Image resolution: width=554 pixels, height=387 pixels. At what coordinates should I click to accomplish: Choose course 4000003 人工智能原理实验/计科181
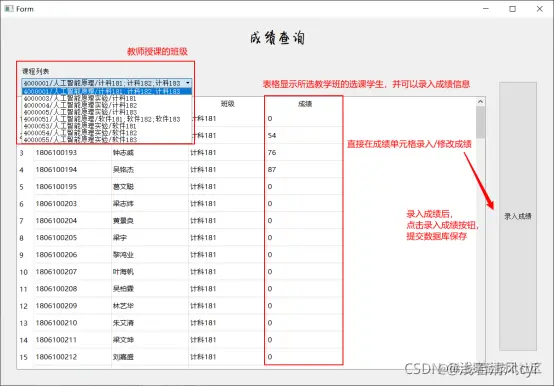(107, 98)
